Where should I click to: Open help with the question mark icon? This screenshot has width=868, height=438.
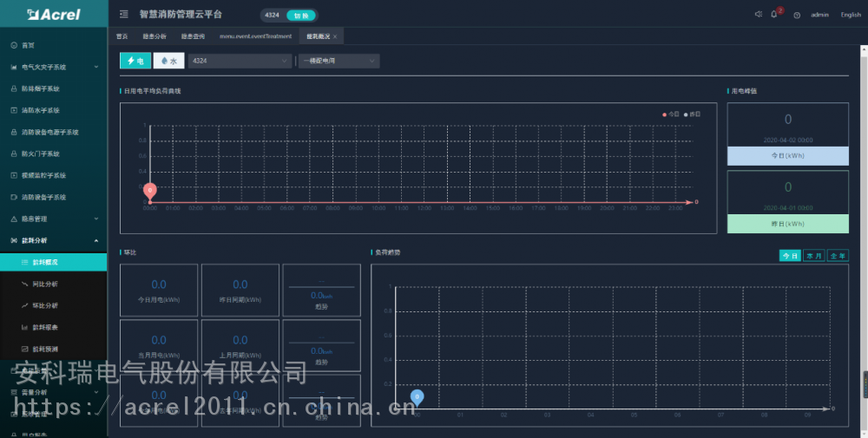coord(797,15)
